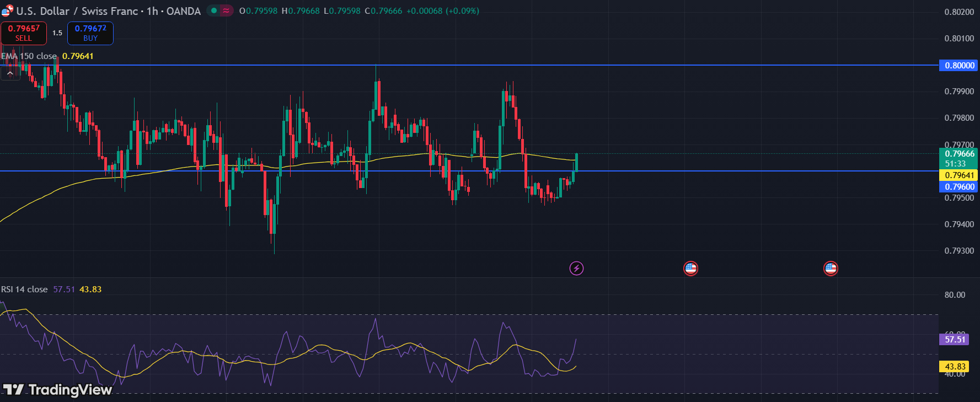Click the TradingView logo

pyautogui.click(x=58, y=390)
